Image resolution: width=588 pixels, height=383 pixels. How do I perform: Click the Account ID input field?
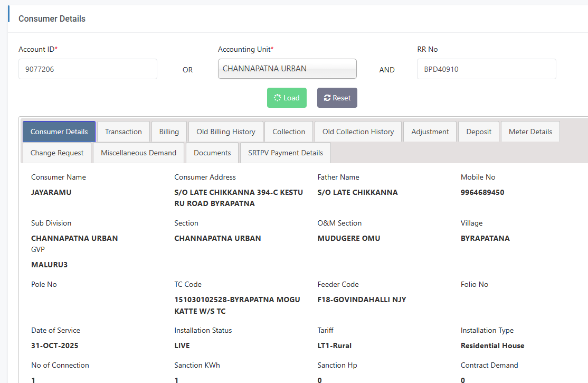coord(88,69)
